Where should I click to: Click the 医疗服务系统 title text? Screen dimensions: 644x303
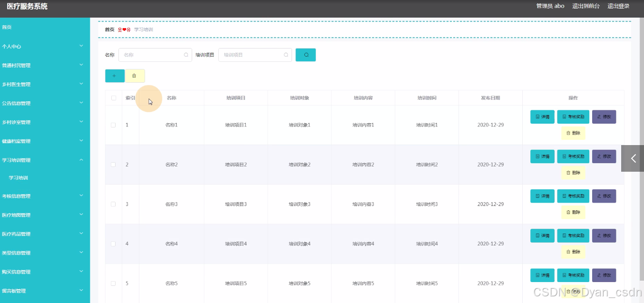point(27,6)
